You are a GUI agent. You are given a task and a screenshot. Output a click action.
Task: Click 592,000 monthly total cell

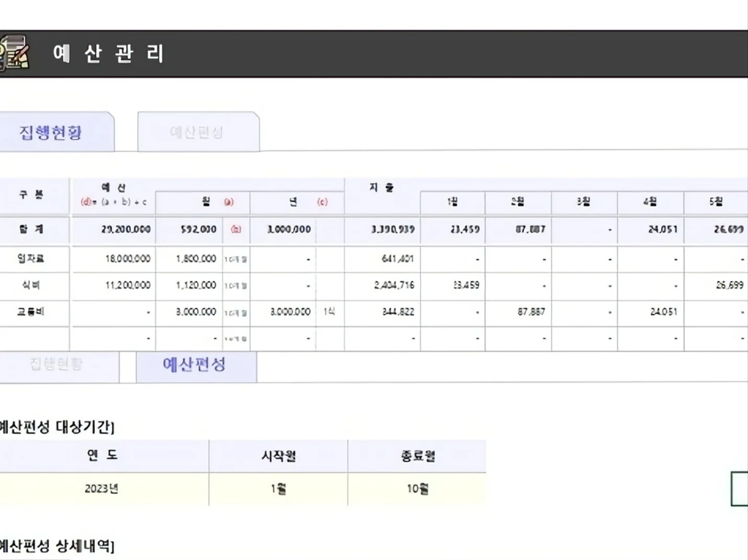pos(189,230)
